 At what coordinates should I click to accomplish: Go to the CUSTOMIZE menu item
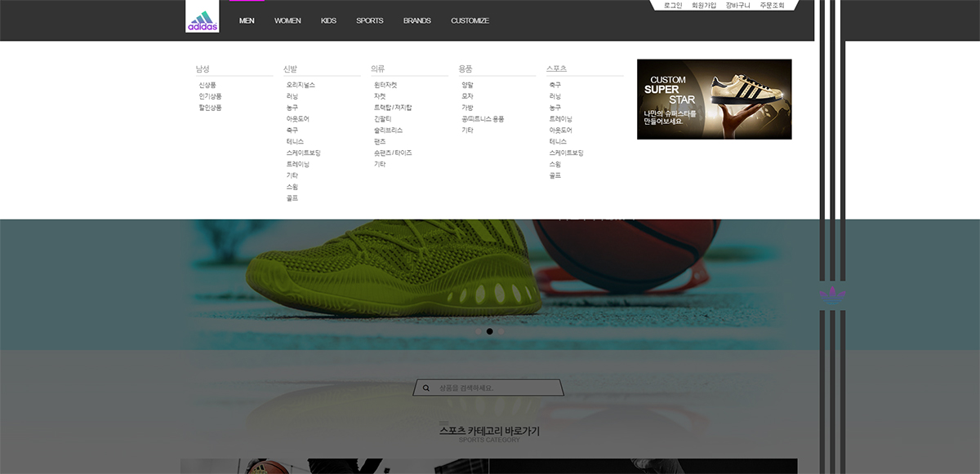[x=470, y=20]
